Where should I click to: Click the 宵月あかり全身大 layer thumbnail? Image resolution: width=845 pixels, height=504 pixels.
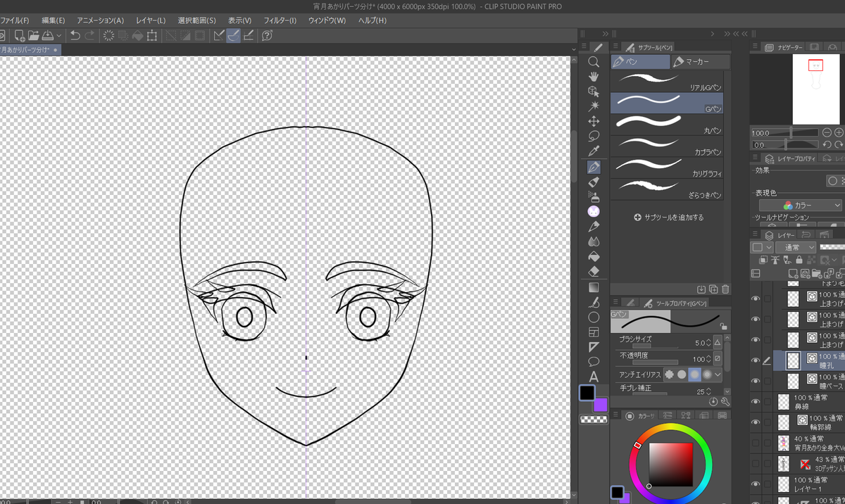click(783, 443)
